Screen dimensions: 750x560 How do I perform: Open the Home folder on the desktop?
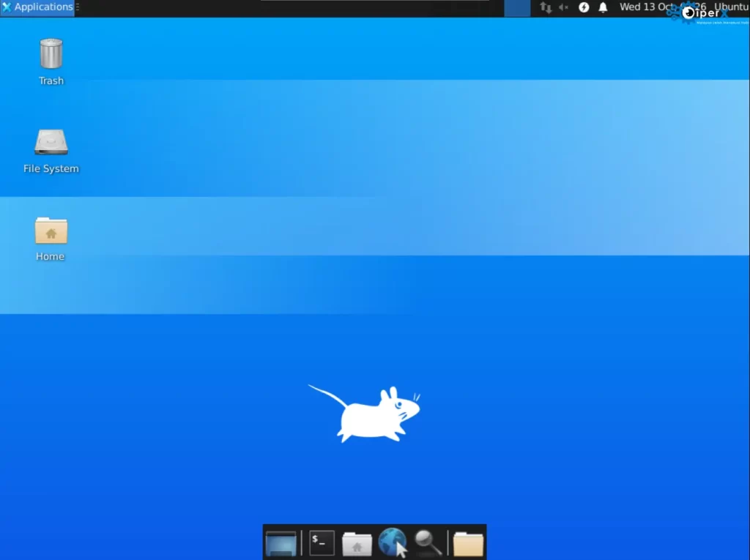pos(50,231)
